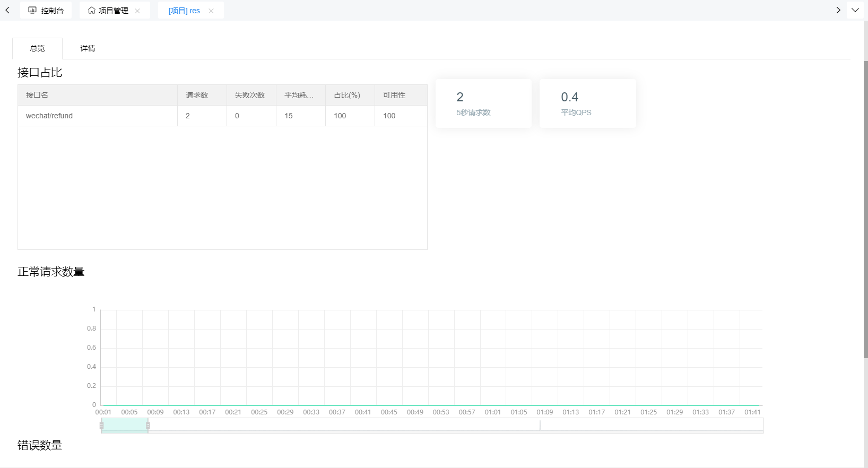Close the 项目管理 tab
The image size is (868, 468).
tap(137, 11)
